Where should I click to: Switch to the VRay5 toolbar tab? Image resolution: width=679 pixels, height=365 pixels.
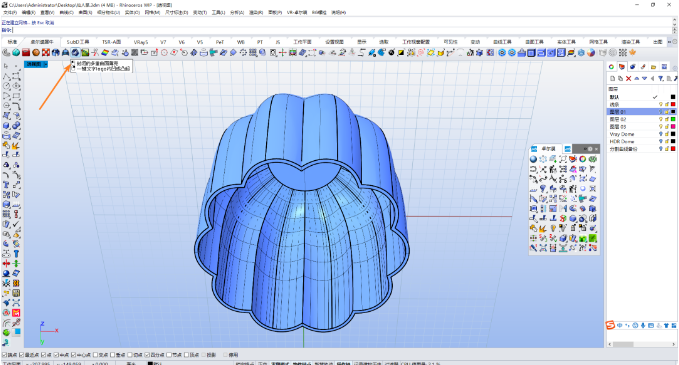tap(141, 42)
